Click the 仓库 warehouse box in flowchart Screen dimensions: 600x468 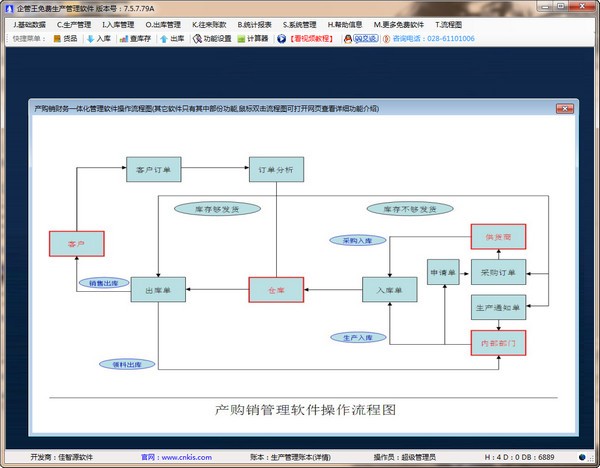tap(275, 291)
